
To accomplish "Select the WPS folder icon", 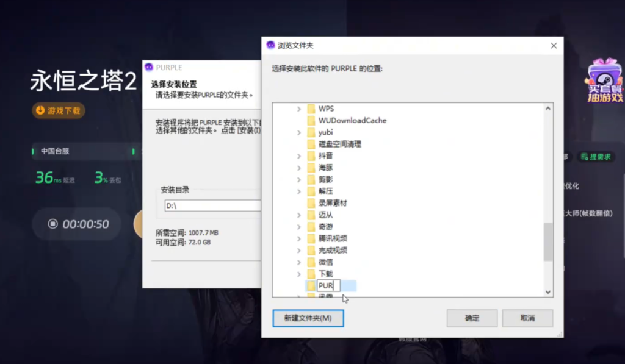I will click(311, 109).
